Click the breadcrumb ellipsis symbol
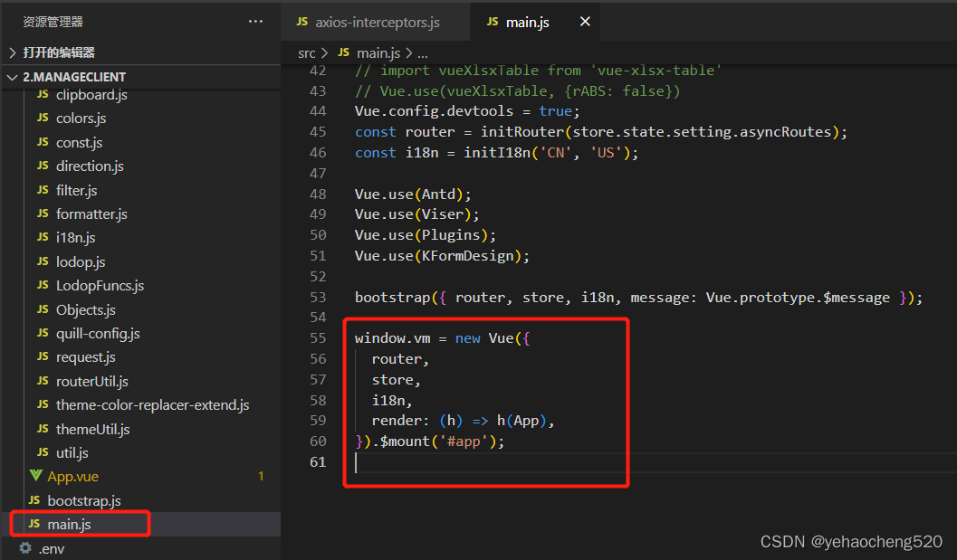This screenshot has width=957, height=560. click(422, 53)
